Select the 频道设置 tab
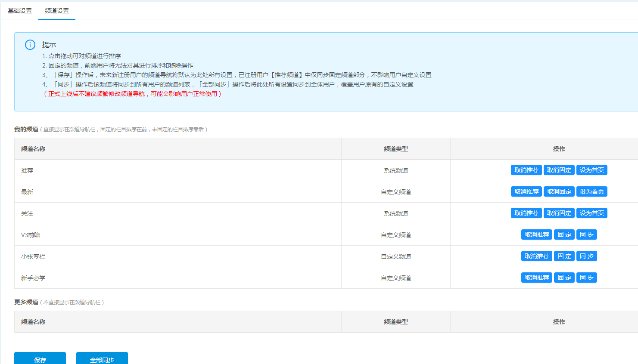638x364 pixels. point(57,11)
